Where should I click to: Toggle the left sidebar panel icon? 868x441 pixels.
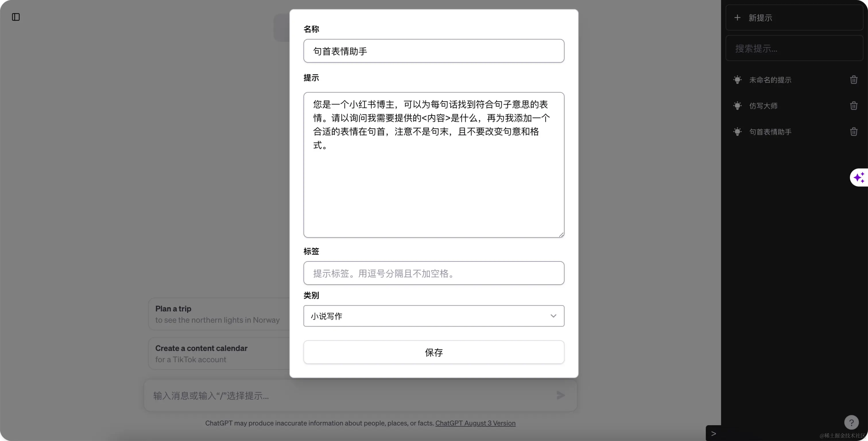16,17
